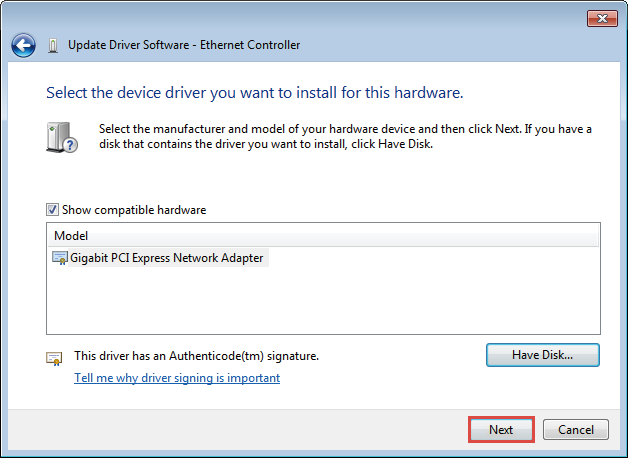Screen dimensions: 628x458
Task: Select Gigabit PCI Express Network Adapter
Action: point(167,258)
